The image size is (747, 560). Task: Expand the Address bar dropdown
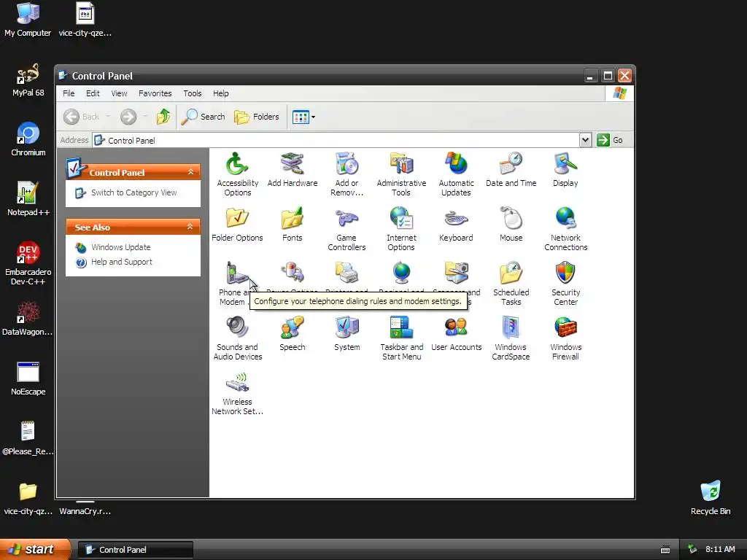click(x=585, y=140)
